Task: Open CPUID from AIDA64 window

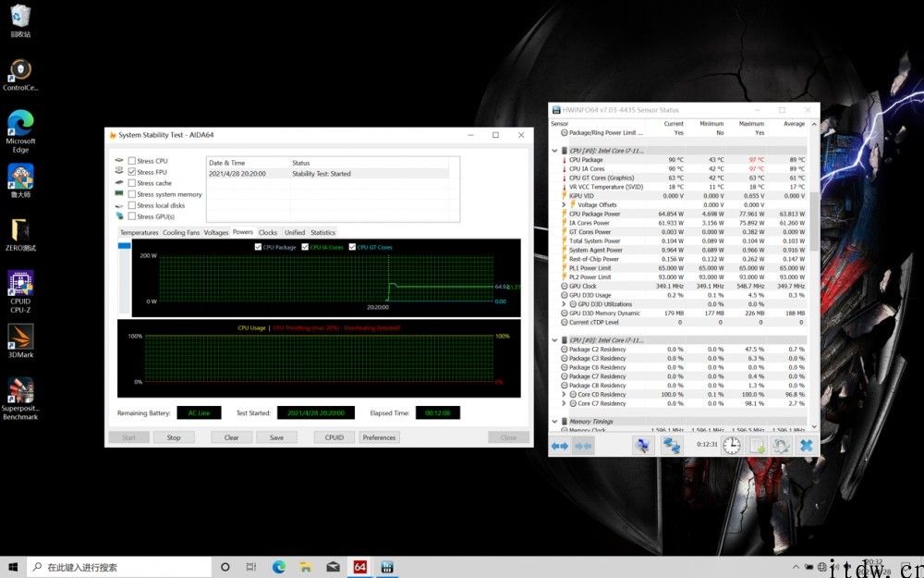Action: point(334,437)
